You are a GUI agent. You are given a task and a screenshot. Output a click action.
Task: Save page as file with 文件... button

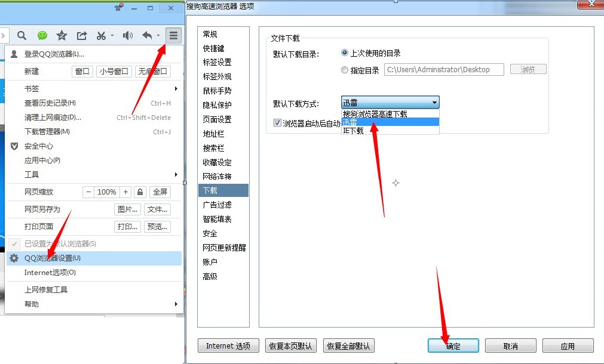157,209
